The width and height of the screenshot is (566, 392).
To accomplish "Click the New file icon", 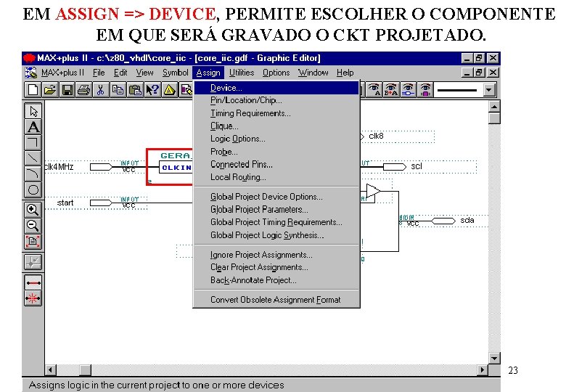I will click(33, 89).
